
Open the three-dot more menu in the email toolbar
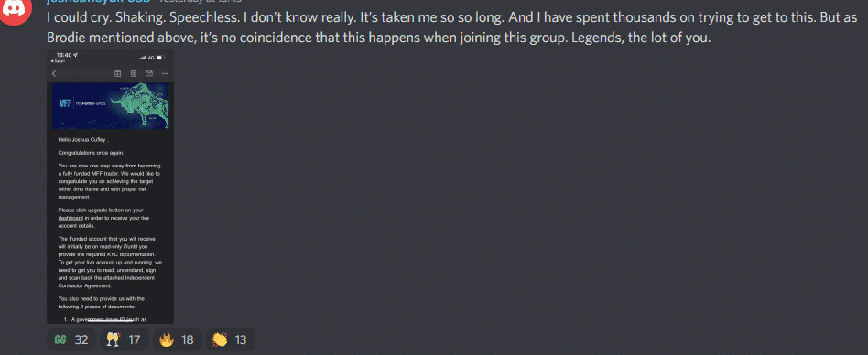(165, 73)
